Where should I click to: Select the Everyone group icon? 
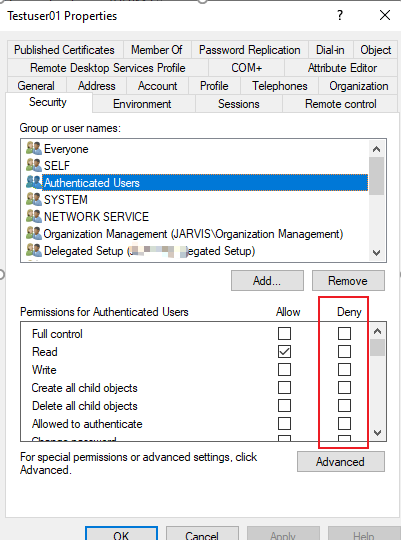[34, 148]
